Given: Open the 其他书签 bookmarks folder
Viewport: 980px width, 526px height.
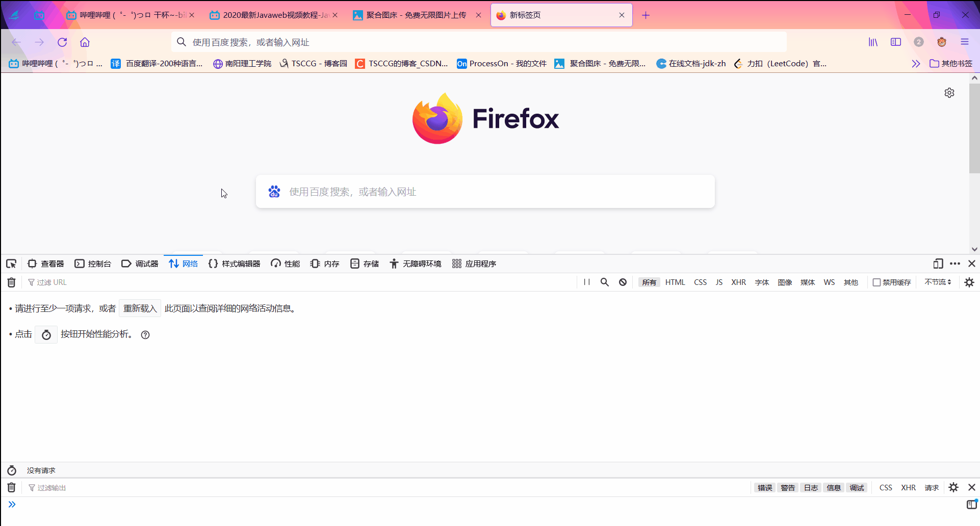Looking at the screenshot, I should (951, 64).
